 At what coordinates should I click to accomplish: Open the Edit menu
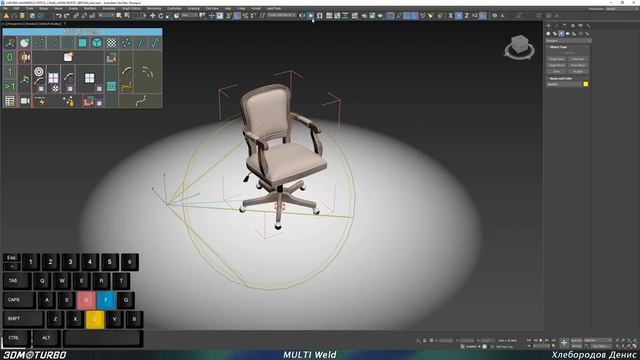pos(16,9)
